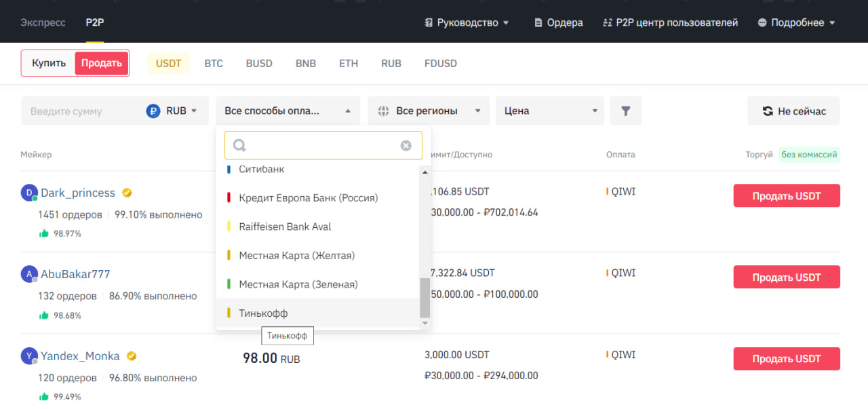Click the payment list scrollbar thumb

pos(425,297)
